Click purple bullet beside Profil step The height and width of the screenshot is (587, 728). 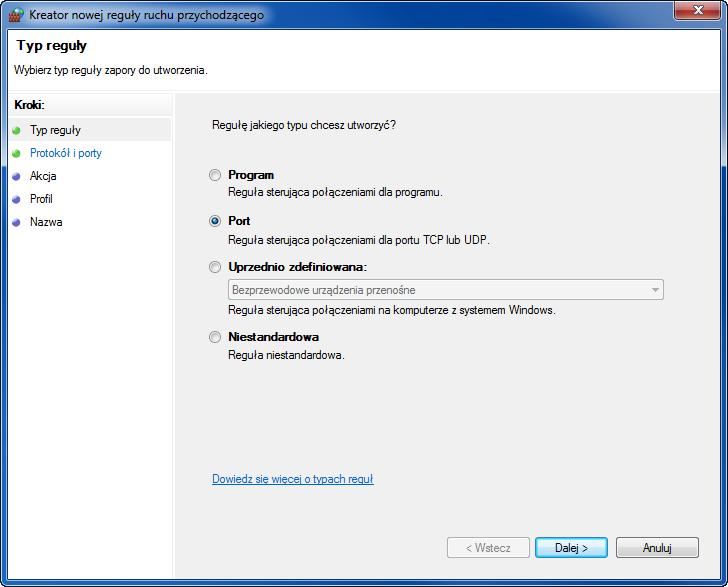point(16,199)
